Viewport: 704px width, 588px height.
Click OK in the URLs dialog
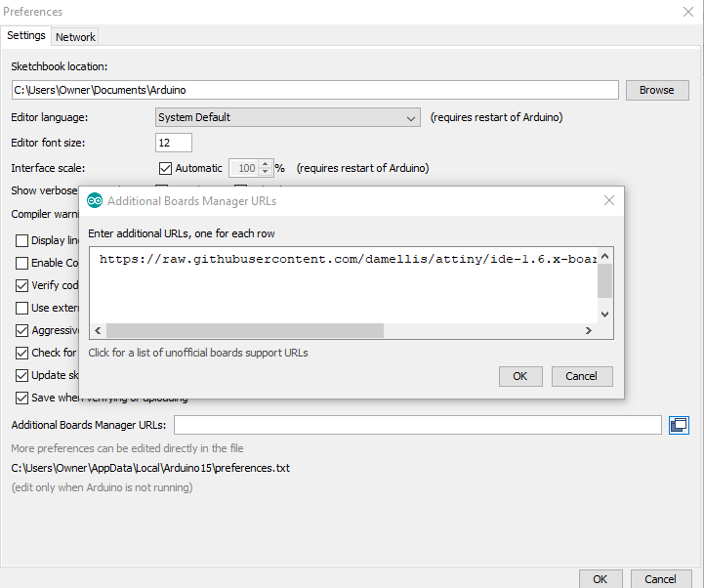(x=520, y=376)
